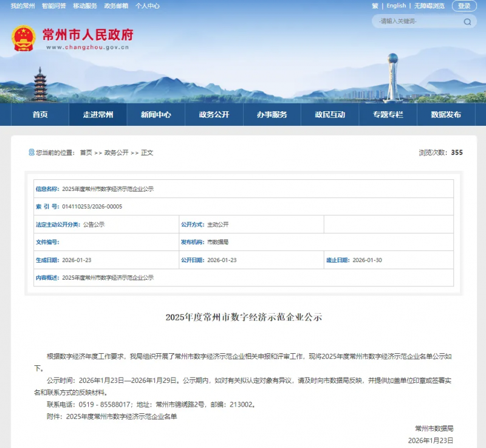Open the 政民互动 navigation tab
486x448 pixels.
330,115
